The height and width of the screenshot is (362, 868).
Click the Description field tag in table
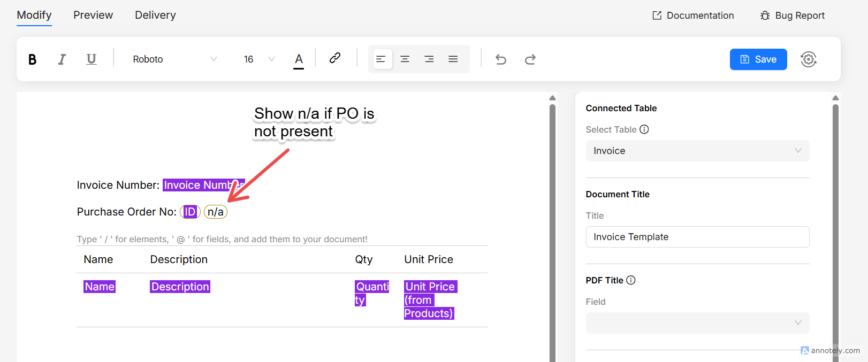coord(180,287)
